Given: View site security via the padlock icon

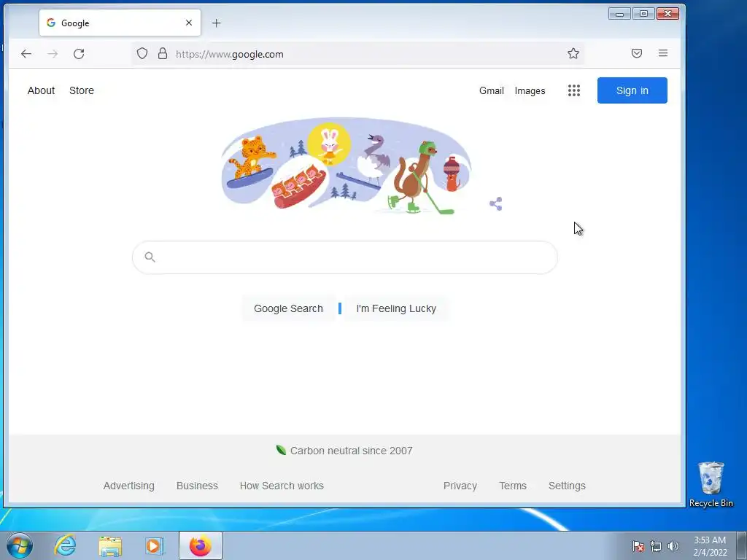Looking at the screenshot, I should click(163, 53).
